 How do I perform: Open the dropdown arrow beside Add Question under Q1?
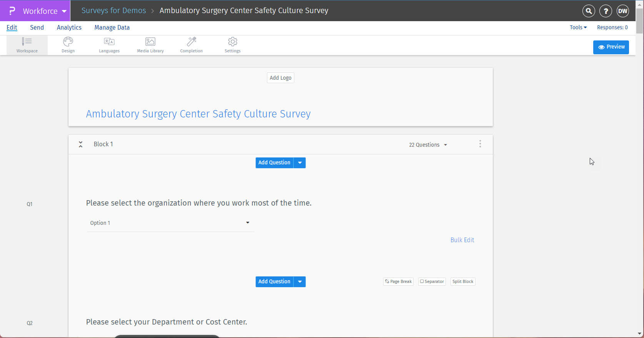click(x=300, y=282)
